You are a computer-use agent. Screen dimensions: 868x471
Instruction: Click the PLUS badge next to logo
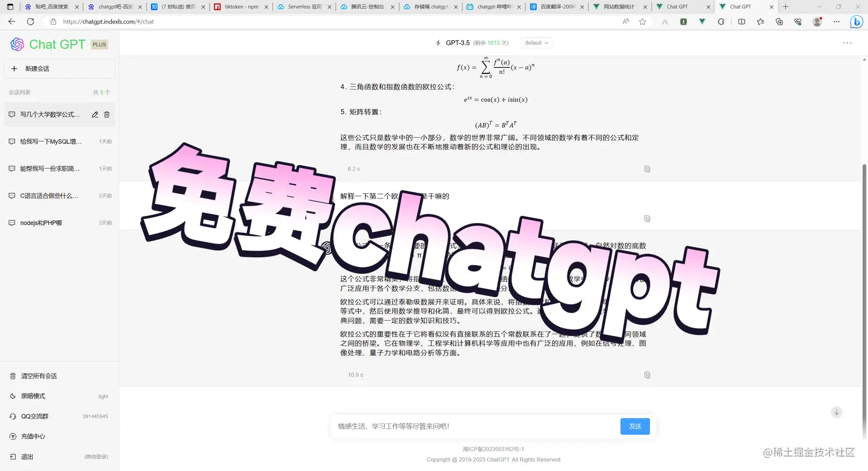click(x=99, y=45)
